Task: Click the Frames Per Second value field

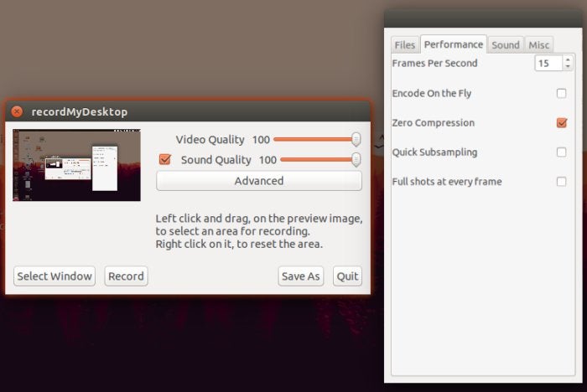Action: pyautogui.click(x=548, y=63)
